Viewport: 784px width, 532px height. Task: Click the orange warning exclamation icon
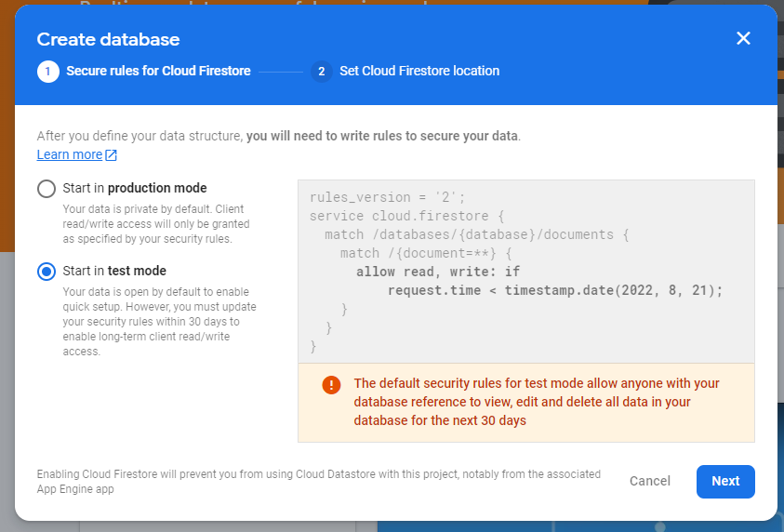pyautogui.click(x=331, y=385)
